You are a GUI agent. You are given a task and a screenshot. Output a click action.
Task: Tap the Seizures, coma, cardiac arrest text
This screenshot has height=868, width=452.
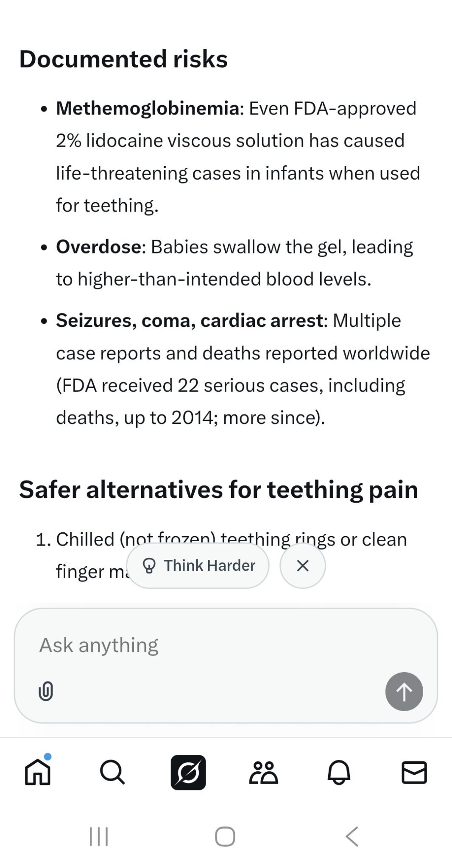[x=189, y=320]
